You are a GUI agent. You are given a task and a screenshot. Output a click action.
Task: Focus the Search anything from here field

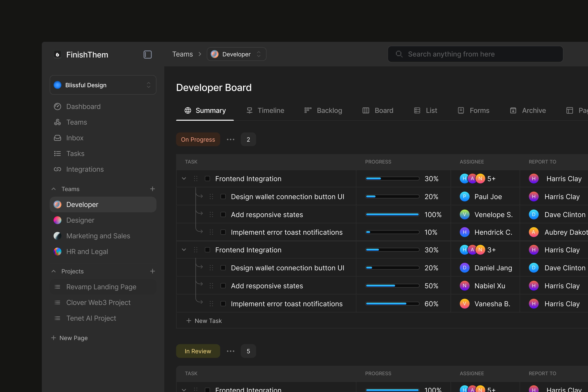point(475,54)
